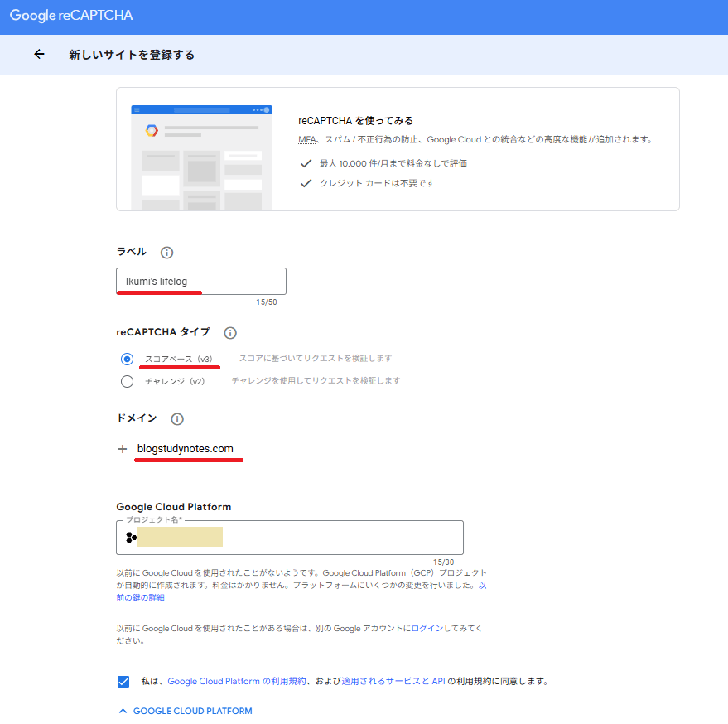Toggle the terms of service agreement checkbox
The height and width of the screenshot is (724, 728).
pyautogui.click(x=123, y=681)
